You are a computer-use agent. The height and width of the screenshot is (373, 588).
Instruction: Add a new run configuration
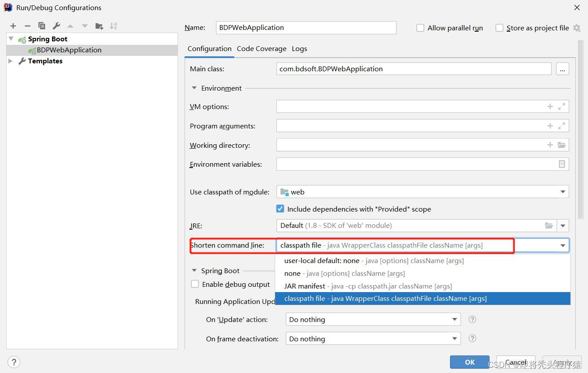pos(13,26)
